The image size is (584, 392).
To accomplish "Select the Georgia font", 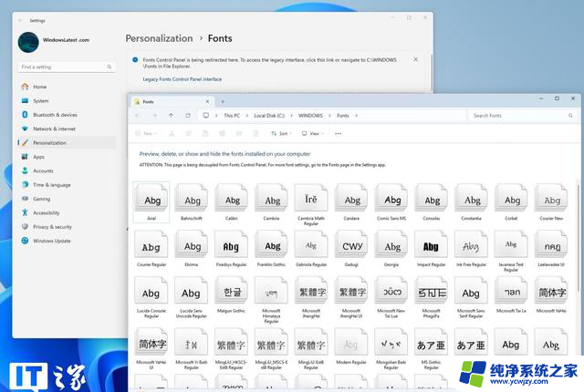I will pos(391,249).
